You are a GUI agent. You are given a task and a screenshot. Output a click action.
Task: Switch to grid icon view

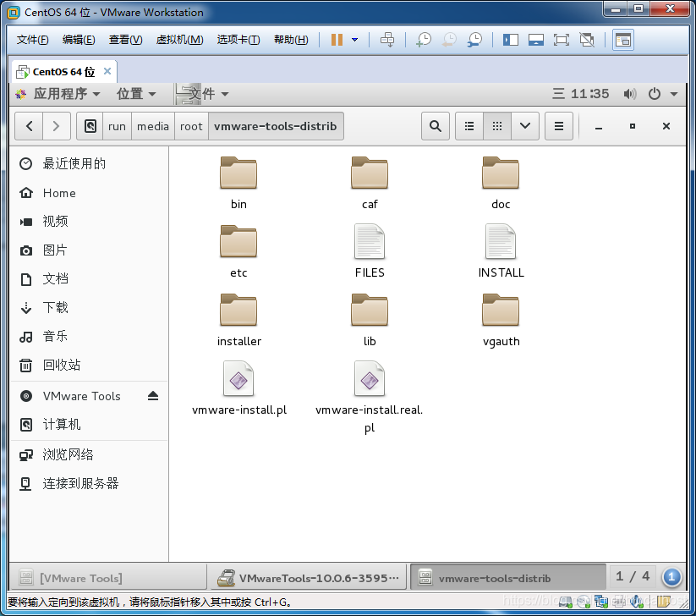[497, 126]
